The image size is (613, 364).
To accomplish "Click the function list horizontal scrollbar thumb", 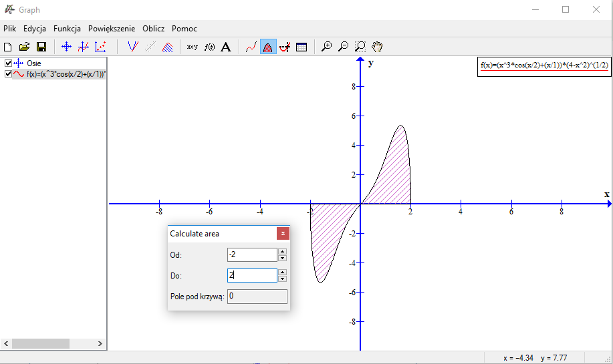I will point(40,343).
